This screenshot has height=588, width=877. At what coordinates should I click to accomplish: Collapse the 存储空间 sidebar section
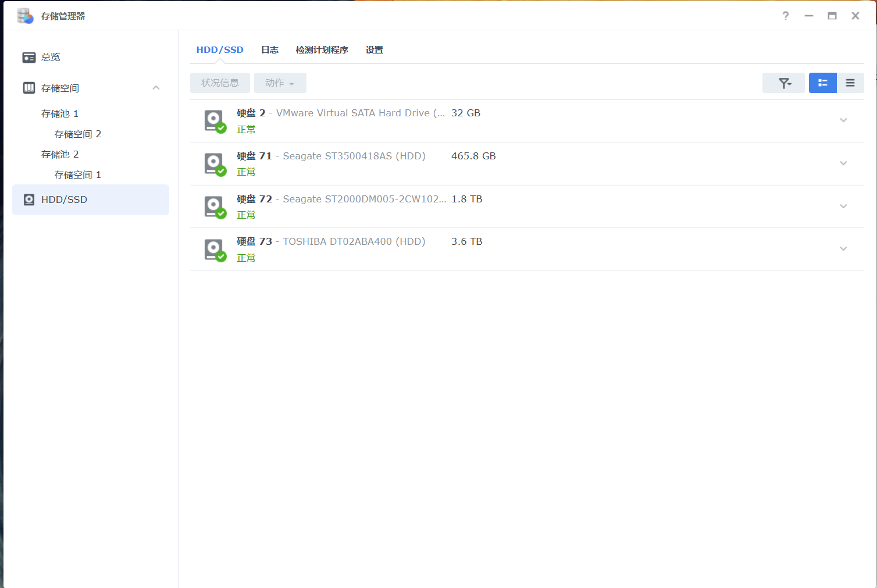[x=156, y=88]
